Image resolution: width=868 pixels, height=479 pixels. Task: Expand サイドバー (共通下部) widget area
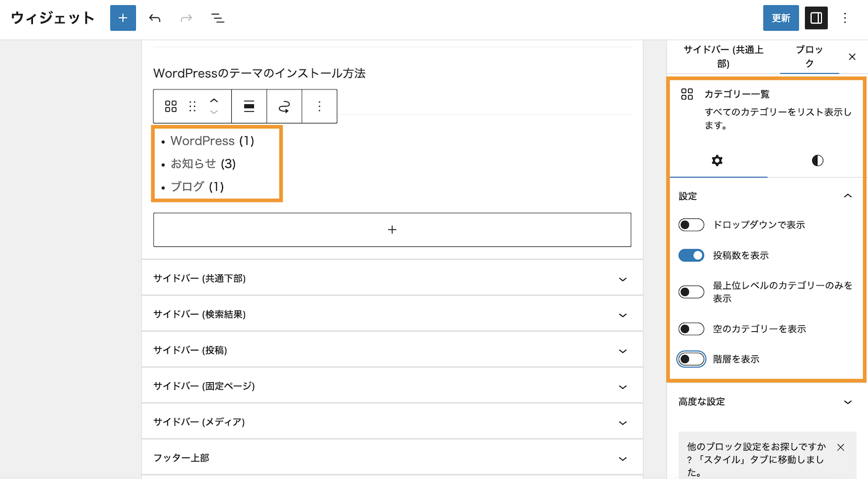coord(392,279)
